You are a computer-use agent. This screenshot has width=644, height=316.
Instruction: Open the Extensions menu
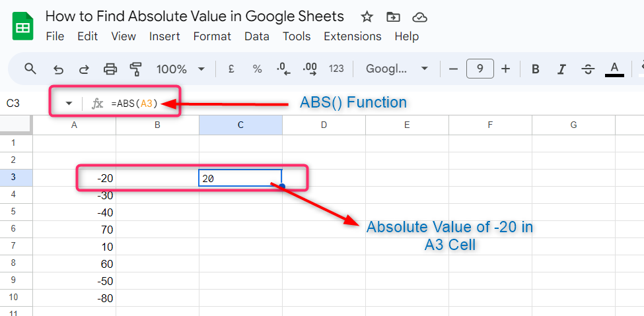pos(352,36)
